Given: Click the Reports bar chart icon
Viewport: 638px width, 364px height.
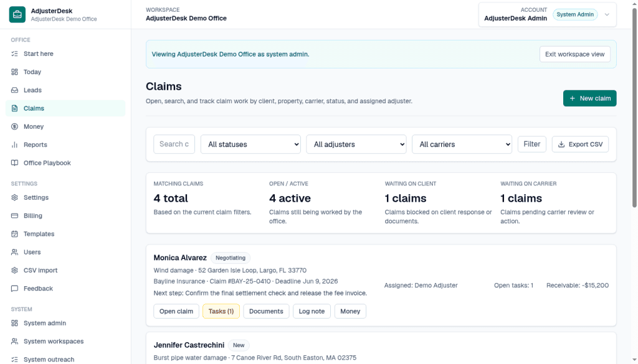Looking at the screenshot, I should pyautogui.click(x=15, y=144).
